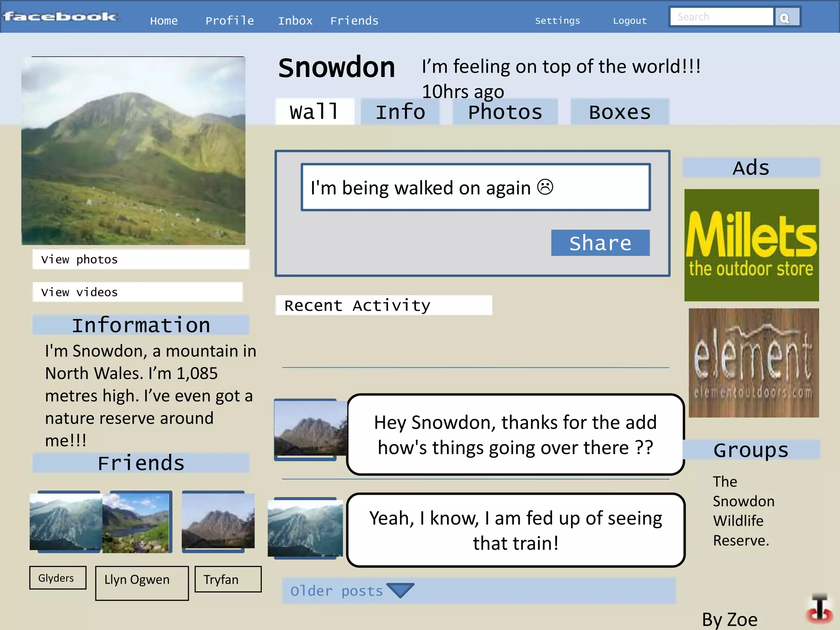The height and width of the screenshot is (630, 840).
Task: Click the Glyders name label
Action: [x=58, y=578]
